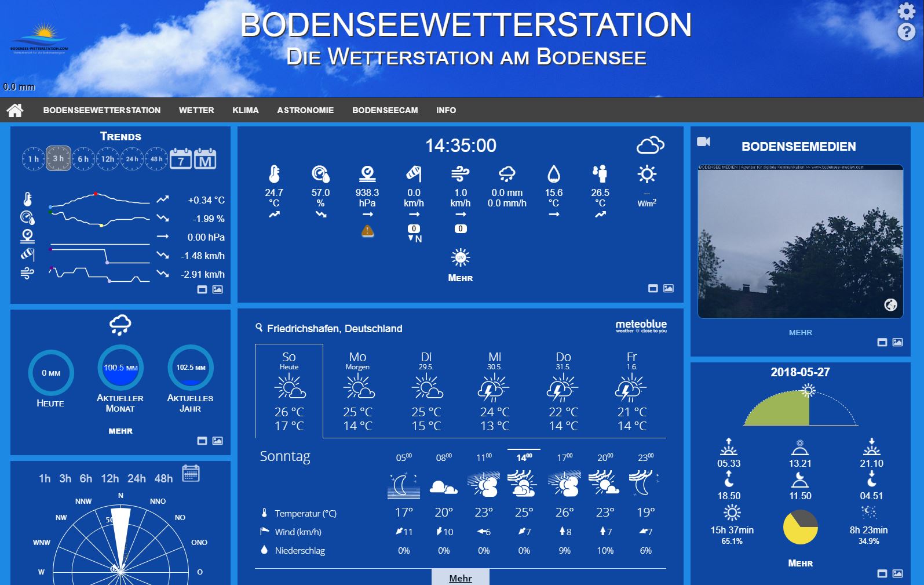
Task: Click the windsock icon in Trends
Action: 27,255
